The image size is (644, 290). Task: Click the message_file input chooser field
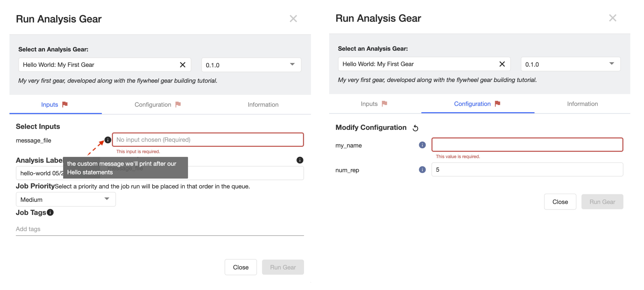coord(208,140)
